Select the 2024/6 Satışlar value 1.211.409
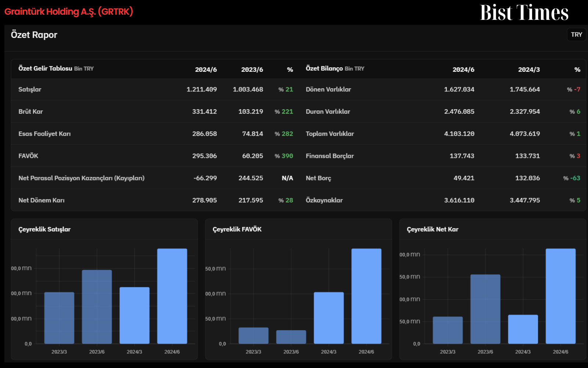The image size is (588, 368). 202,89
